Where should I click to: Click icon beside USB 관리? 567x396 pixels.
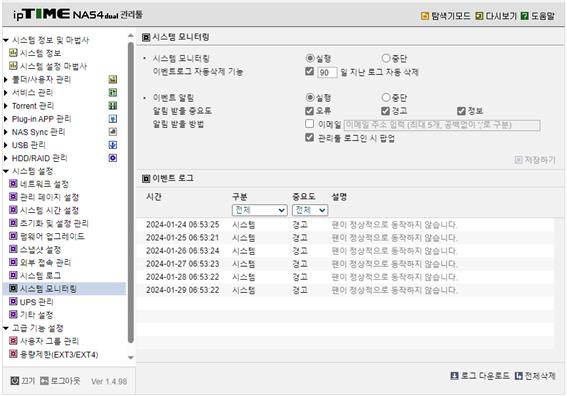pyautogui.click(x=113, y=145)
